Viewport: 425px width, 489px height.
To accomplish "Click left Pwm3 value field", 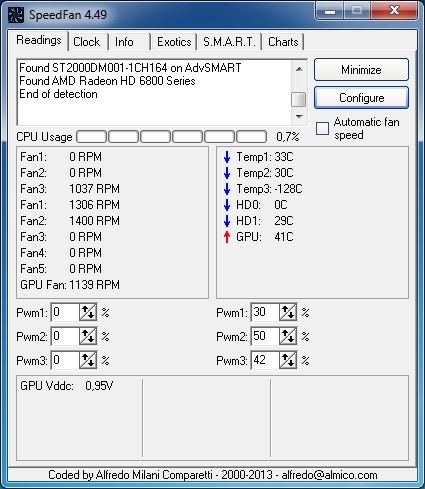I will point(65,360).
